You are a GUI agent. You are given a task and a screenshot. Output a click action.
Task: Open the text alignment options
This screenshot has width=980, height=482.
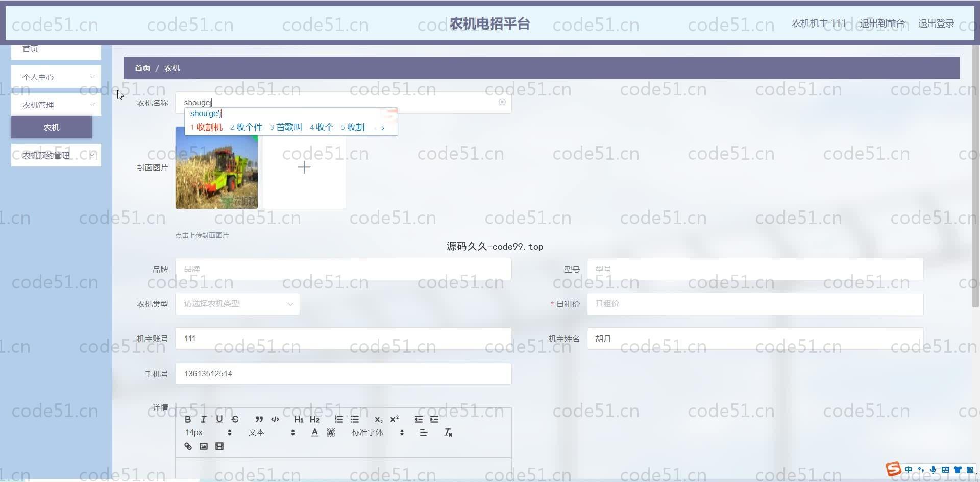424,432
